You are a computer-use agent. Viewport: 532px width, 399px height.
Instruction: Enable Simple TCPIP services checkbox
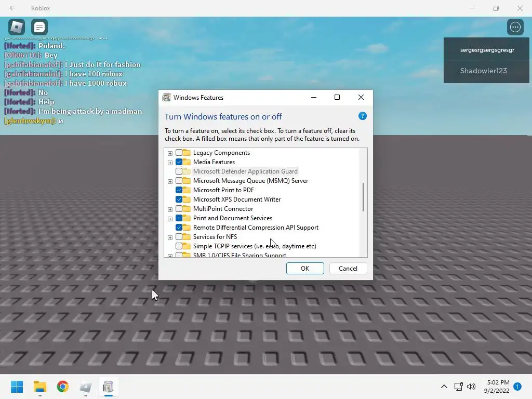(179, 246)
